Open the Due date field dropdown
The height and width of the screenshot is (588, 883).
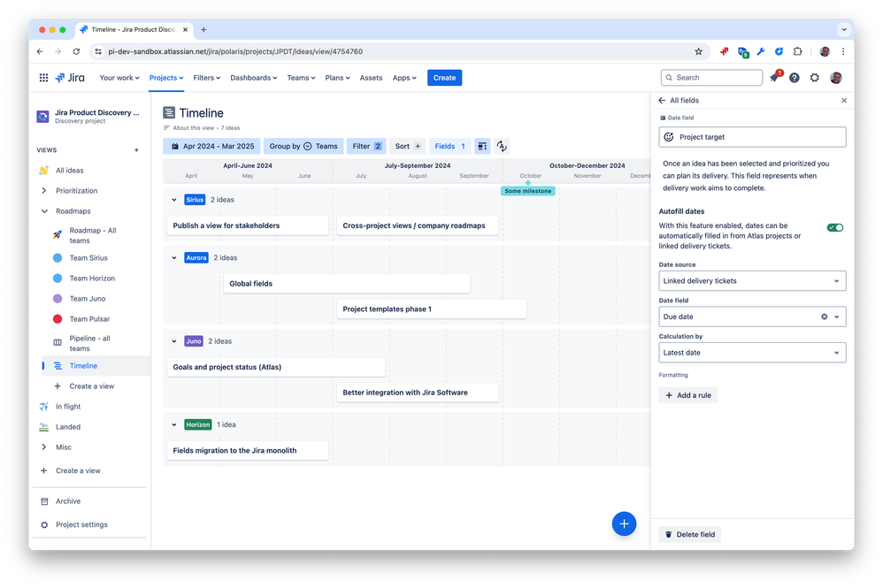(x=836, y=317)
